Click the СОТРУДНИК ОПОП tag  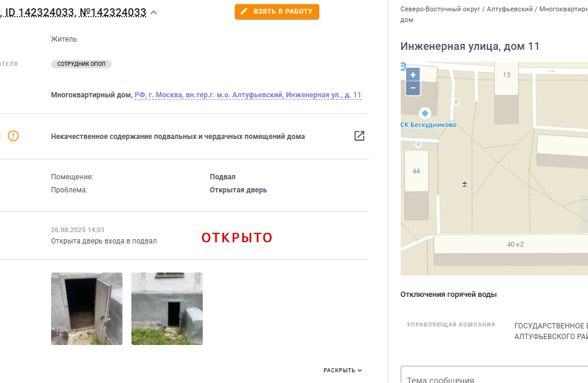tap(81, 64)
